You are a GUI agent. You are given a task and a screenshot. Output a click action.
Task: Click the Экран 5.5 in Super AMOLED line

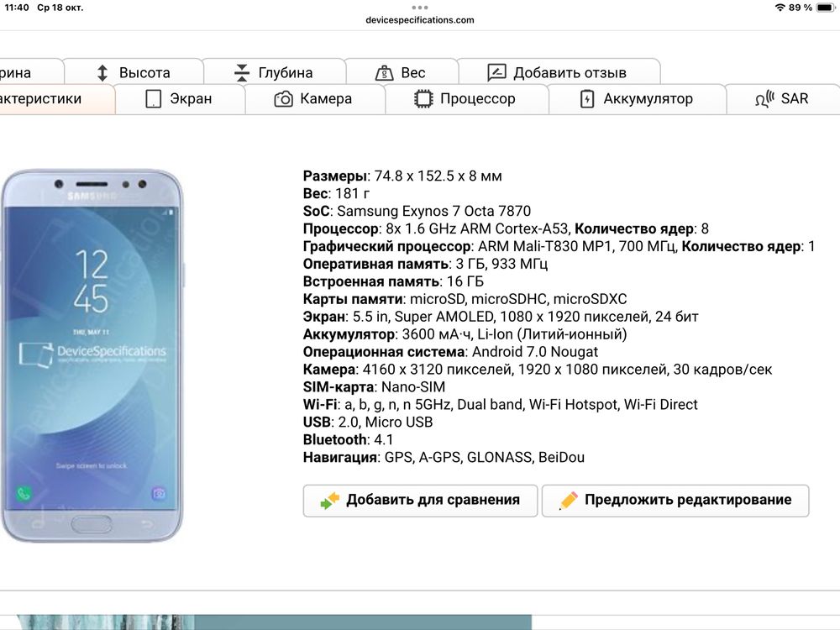pyautogui.click(x=501, y=317)
